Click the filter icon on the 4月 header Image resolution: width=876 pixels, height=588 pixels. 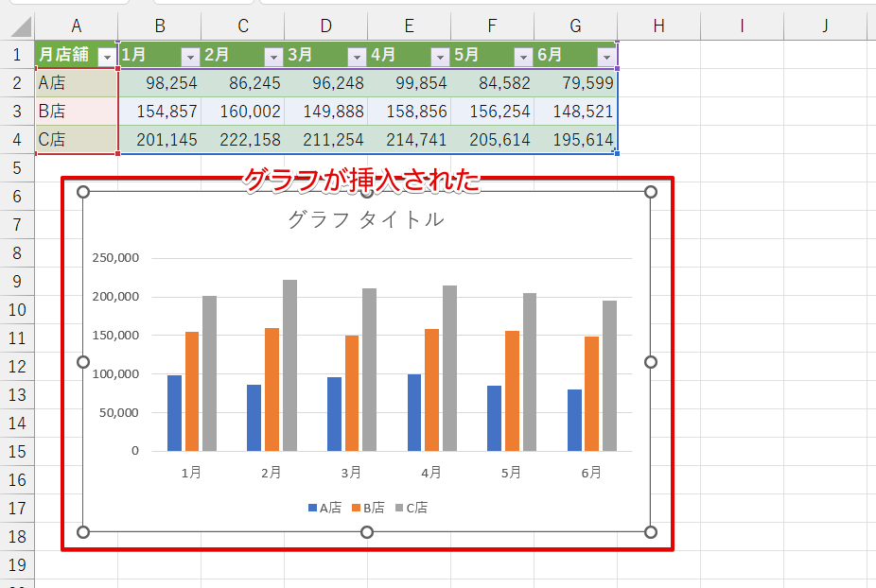[440, 55]
